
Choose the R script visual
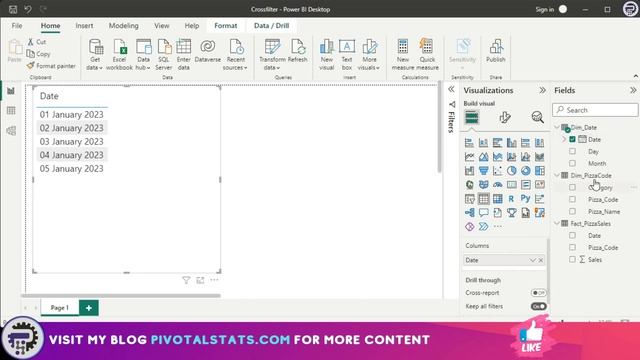511,199
